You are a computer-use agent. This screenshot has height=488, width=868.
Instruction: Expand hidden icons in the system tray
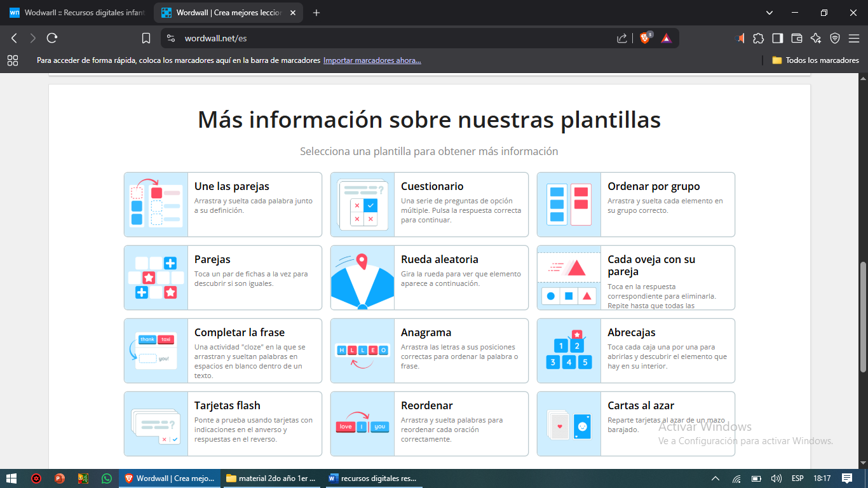point(715,478)
